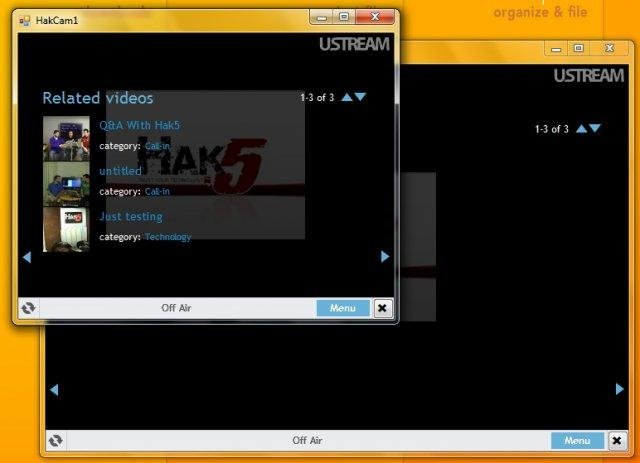Open the untitled video link
The height and width of the screenshot is (463, 640).
[120, 171]
